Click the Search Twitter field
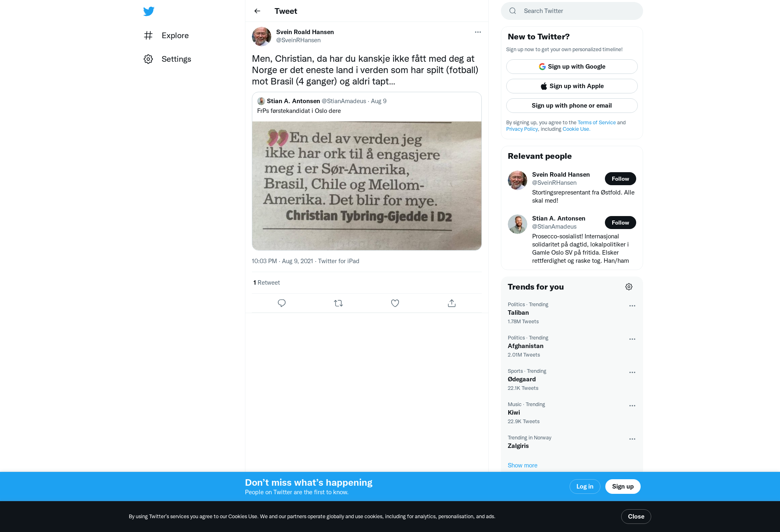The height and width of the screenshot is (532, 780). pyautogui.click(x=572, y=11)
